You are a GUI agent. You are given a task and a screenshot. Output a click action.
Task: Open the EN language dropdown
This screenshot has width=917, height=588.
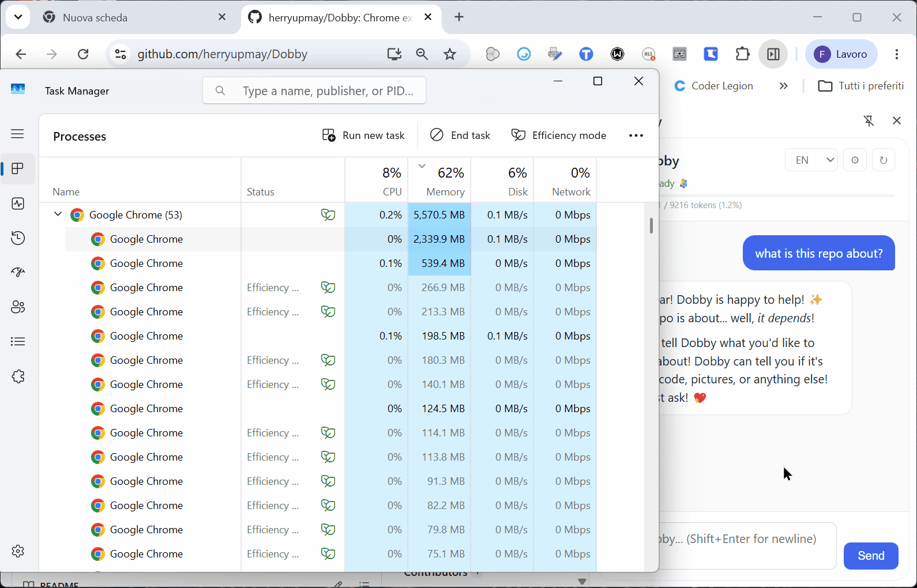click(811, 160)
